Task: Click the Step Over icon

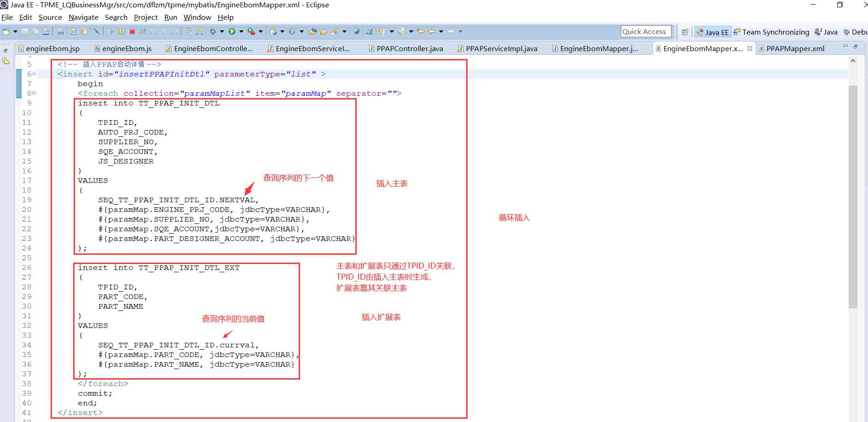Action: 164,31
